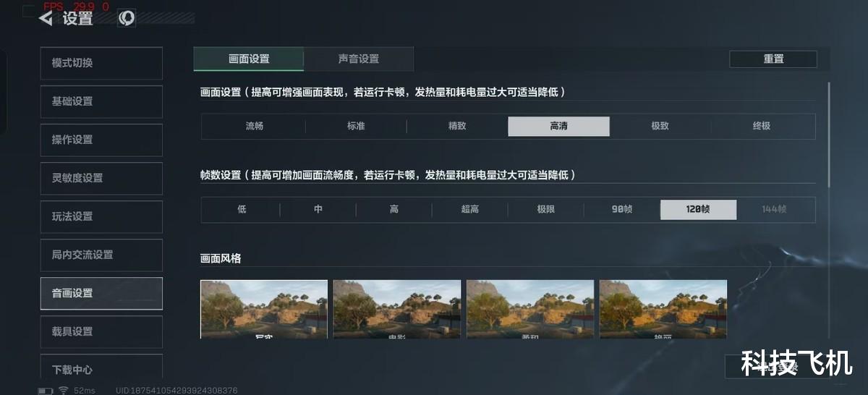This screenshot has width=868, height=395.
Task: Switch to the 声音设置 tab
Action: click(x=359, y=59)
